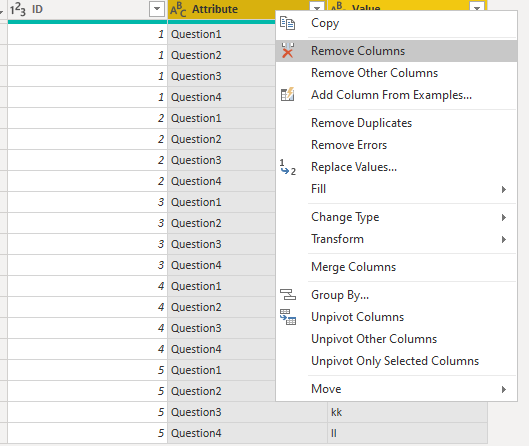Click Question1 cell in ID 4 row
529x446 pixels.
pos(222,286)
